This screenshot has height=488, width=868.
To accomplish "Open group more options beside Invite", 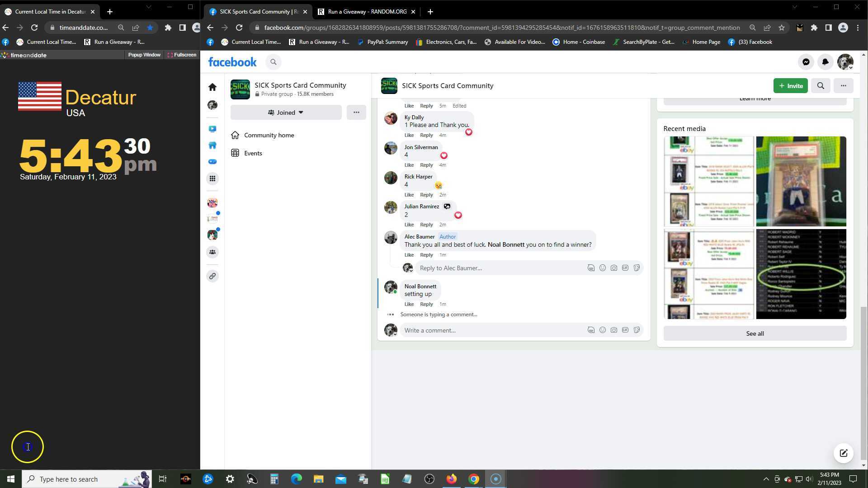I will point(843,85).
